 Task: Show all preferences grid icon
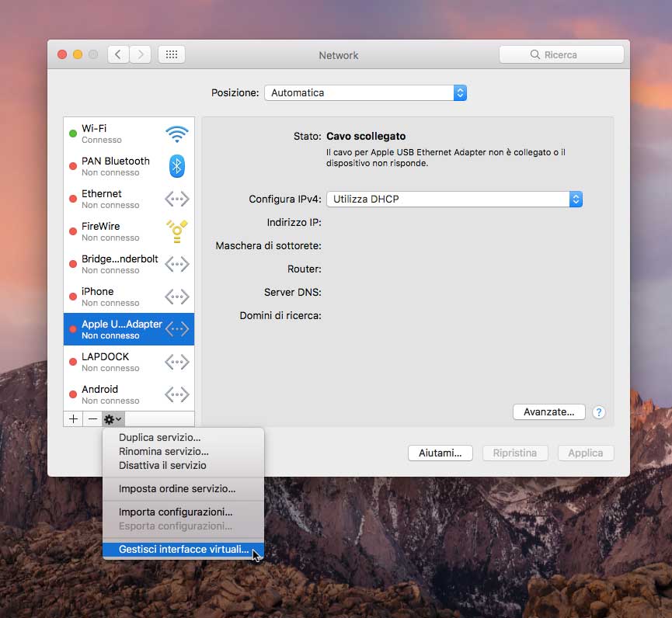click(172, 54)
